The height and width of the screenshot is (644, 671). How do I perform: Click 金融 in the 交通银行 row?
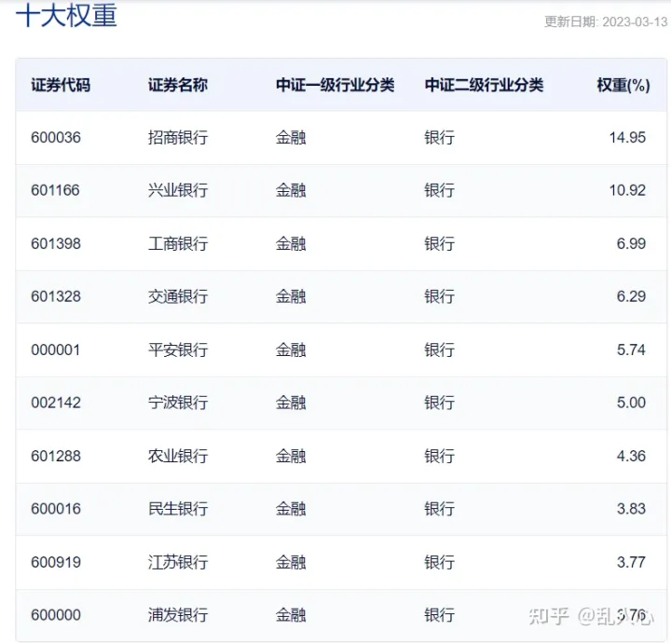pos(291,296)
